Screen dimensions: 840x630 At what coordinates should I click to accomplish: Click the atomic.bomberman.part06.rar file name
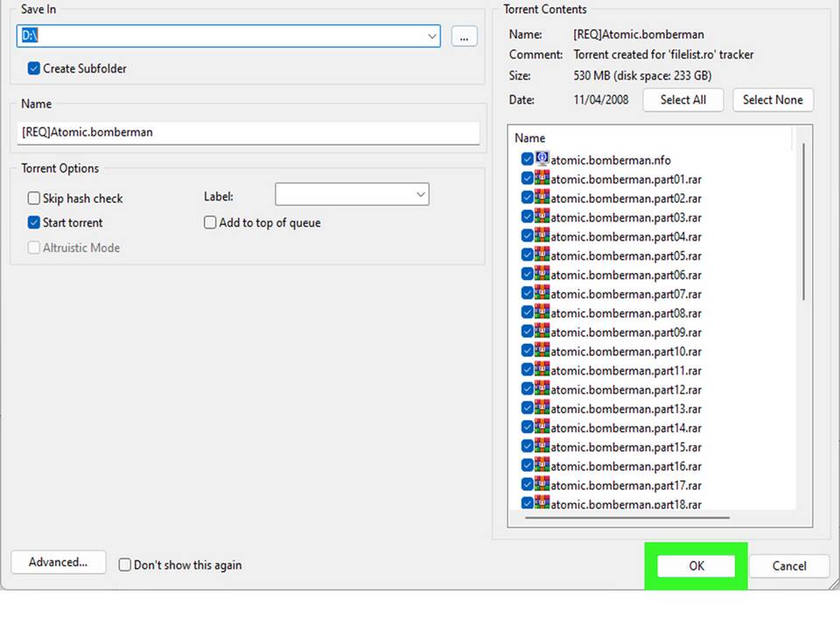coord(626,275)
